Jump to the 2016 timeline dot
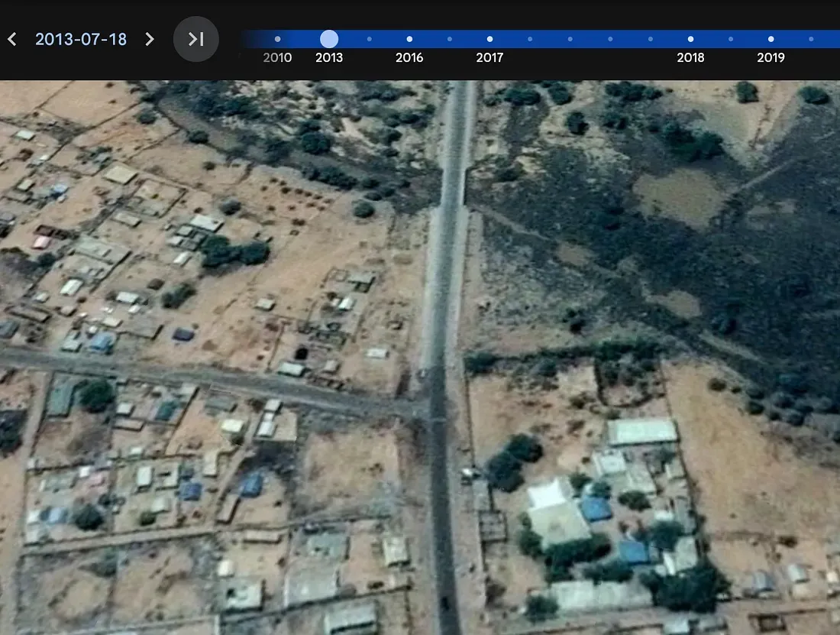The image size is (840, 635). point(409,39)
